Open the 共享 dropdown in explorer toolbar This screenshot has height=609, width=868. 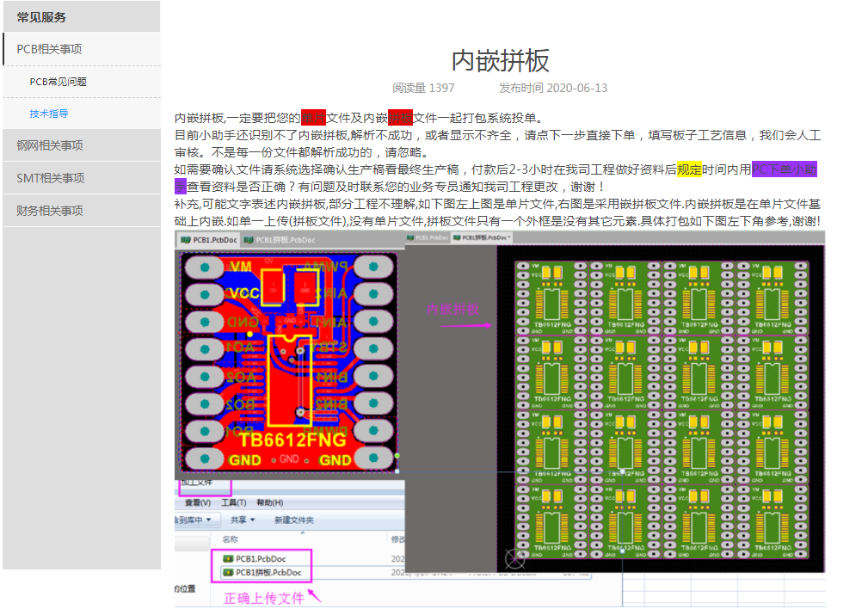tap(243, 520)
